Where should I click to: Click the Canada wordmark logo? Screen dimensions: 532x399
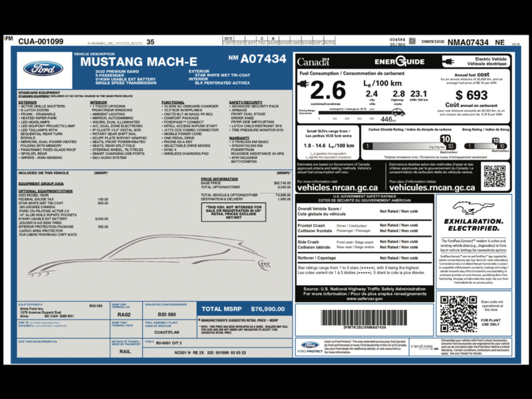tap(313, 62)
